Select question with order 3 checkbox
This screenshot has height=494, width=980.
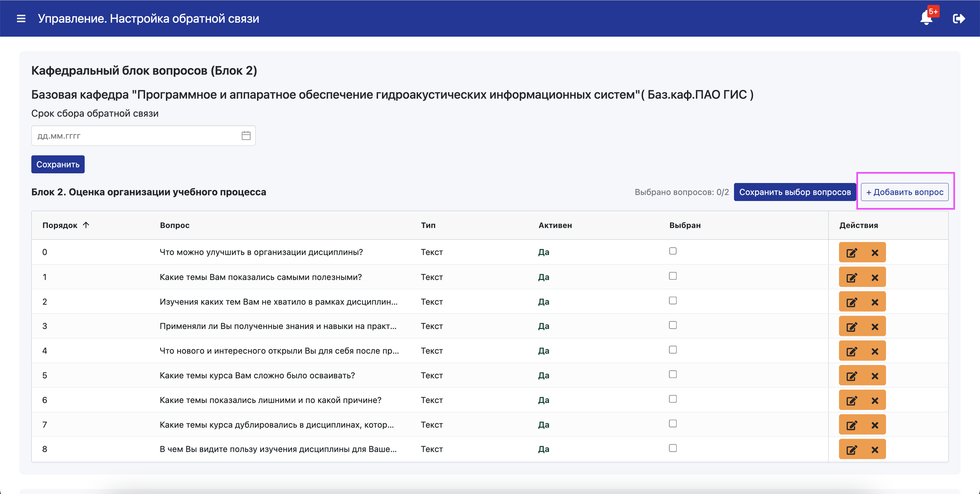[x=673, y=325]
